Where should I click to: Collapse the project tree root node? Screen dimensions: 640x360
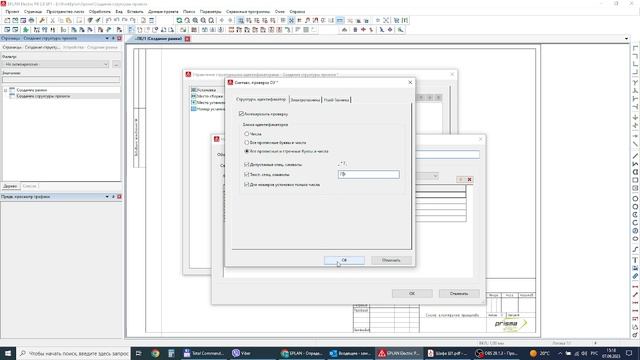click(x=5, y=90)
